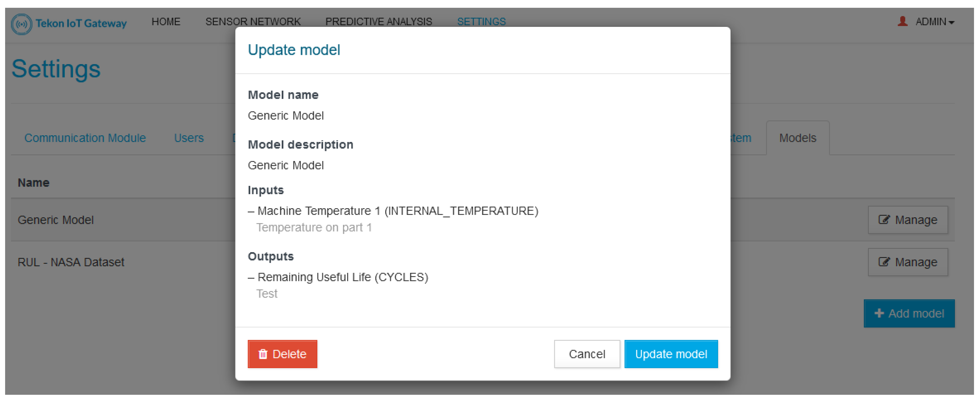Go to SENSOR NETWORK page
Screen dimensions: 980x401
coord(253,22)
